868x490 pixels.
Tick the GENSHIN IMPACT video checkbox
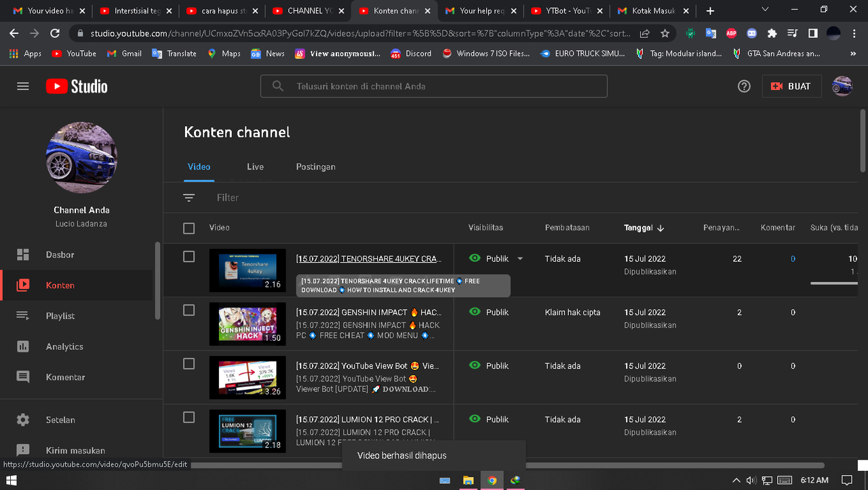189,310
